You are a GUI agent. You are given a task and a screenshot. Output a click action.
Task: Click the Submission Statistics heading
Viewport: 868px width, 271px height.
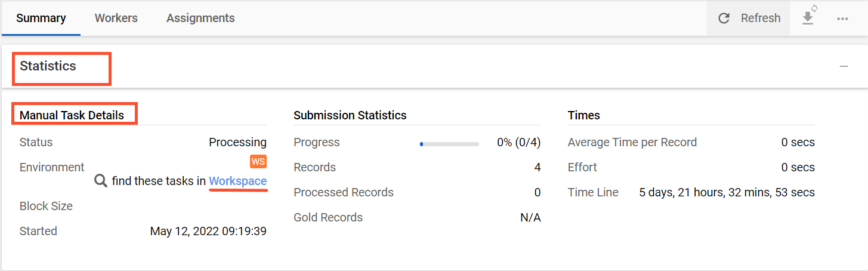350,115
